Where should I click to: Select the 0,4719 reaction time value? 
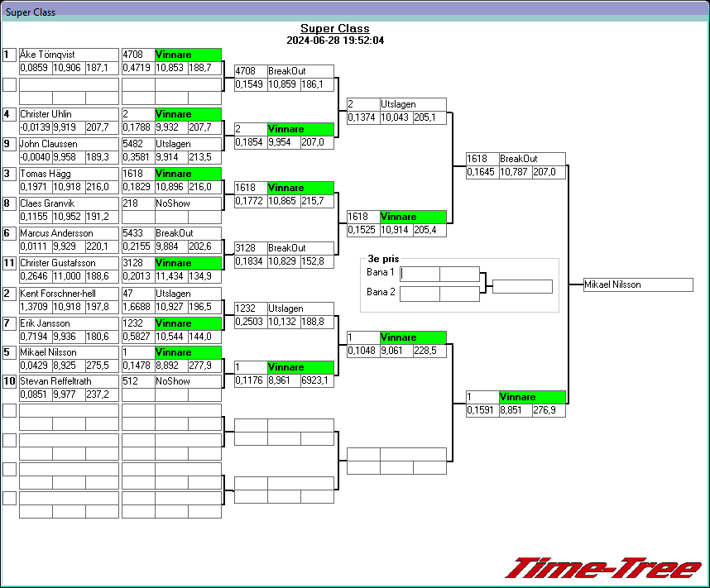(x=138, y=68)
